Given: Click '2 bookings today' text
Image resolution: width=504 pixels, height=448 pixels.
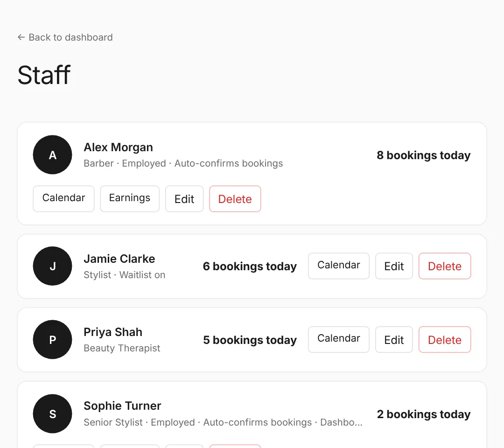Looking at the screenshot, I should (424, 414).
